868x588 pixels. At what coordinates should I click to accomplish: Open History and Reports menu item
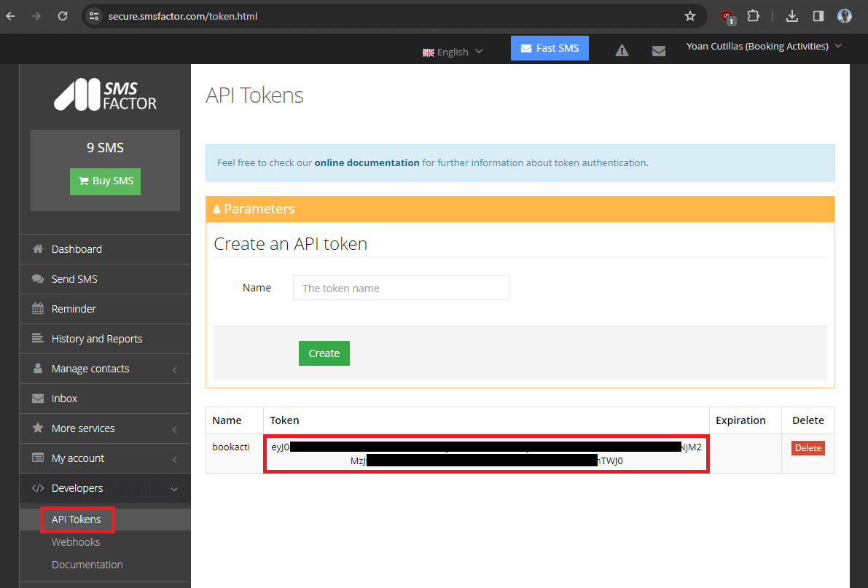[x=105, y=339]
